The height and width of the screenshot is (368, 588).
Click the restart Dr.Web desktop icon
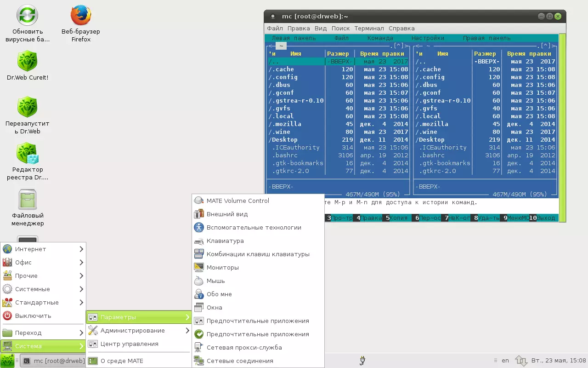[27, 108]
